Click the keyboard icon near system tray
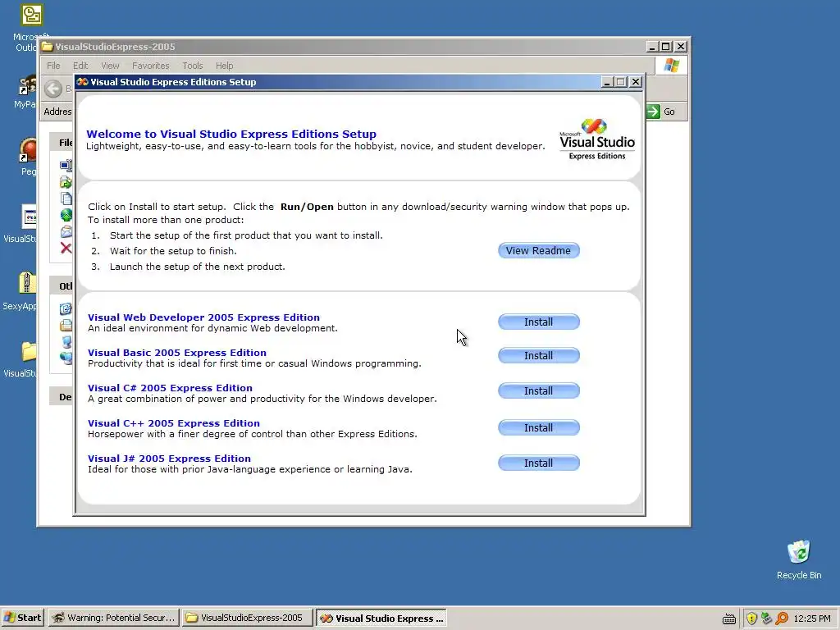 click(x=729, y=619)
